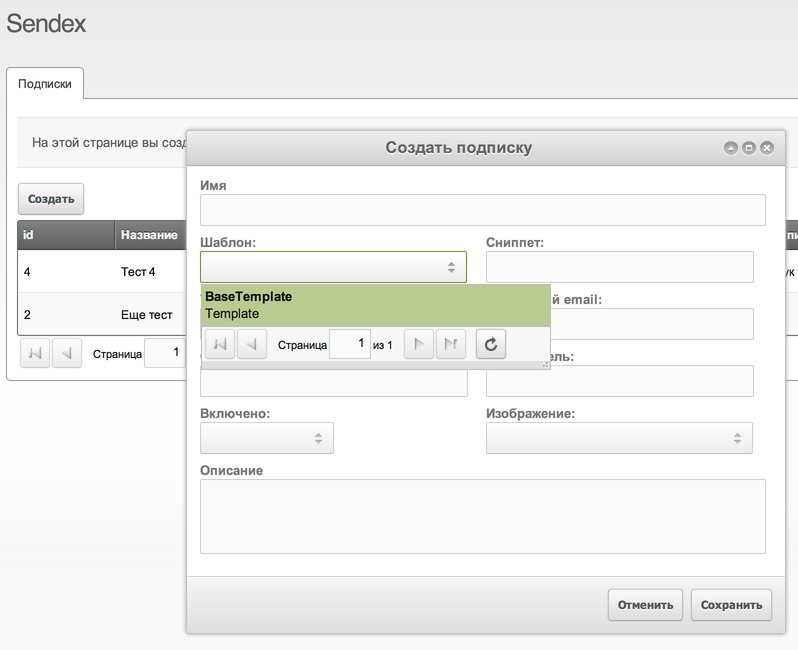Collapse the Создать подписку dialog window
The image size is (798, 650).
(731, 148)
